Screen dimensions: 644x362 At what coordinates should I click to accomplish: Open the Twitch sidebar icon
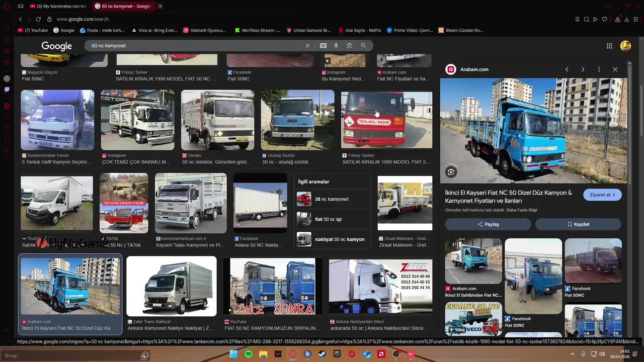click(x=7, y=89)
